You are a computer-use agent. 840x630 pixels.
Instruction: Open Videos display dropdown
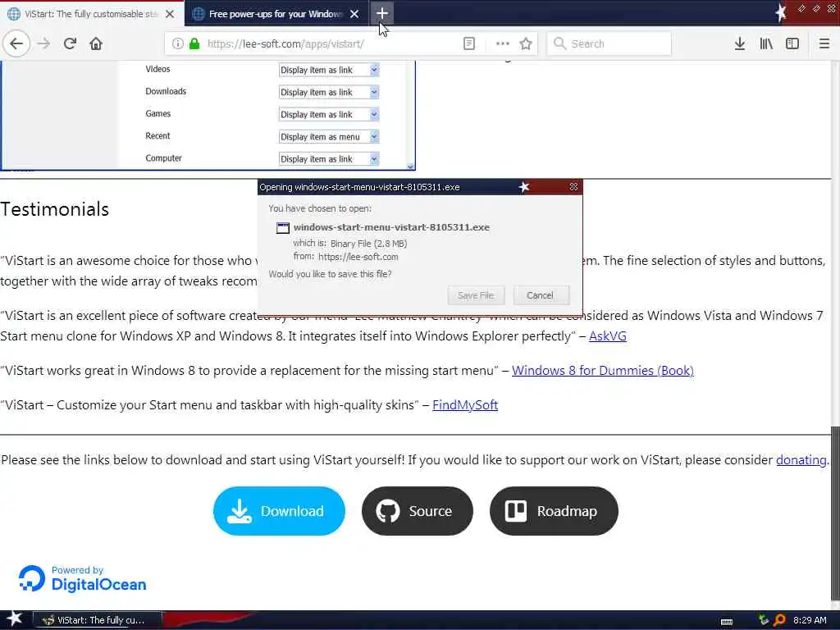coord(329,70)
